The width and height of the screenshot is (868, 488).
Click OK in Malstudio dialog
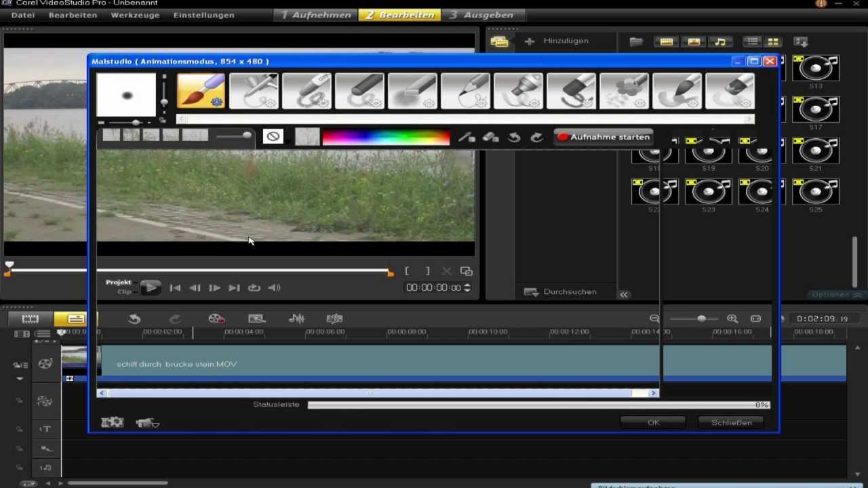pyautogui.click(x=653, y=422)
